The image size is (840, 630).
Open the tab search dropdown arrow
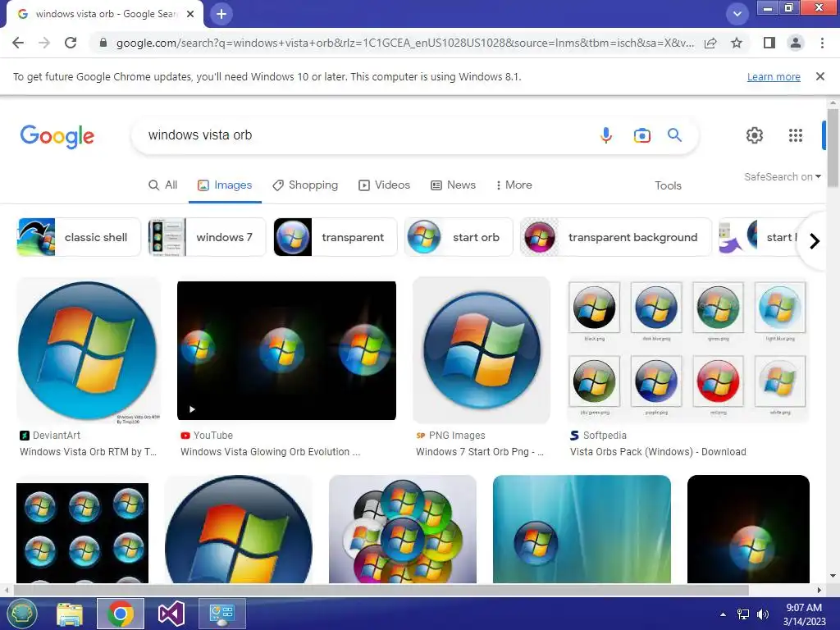tap(737, 14)
